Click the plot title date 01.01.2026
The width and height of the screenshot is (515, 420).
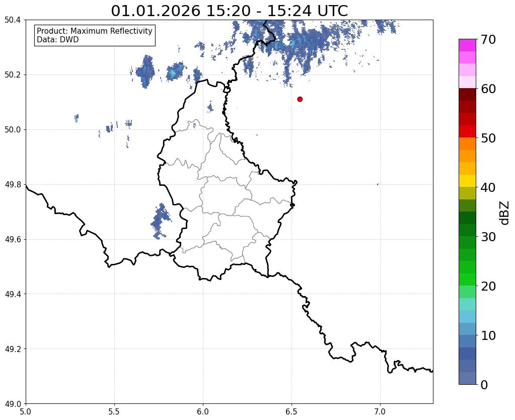[x=156, y=11]
